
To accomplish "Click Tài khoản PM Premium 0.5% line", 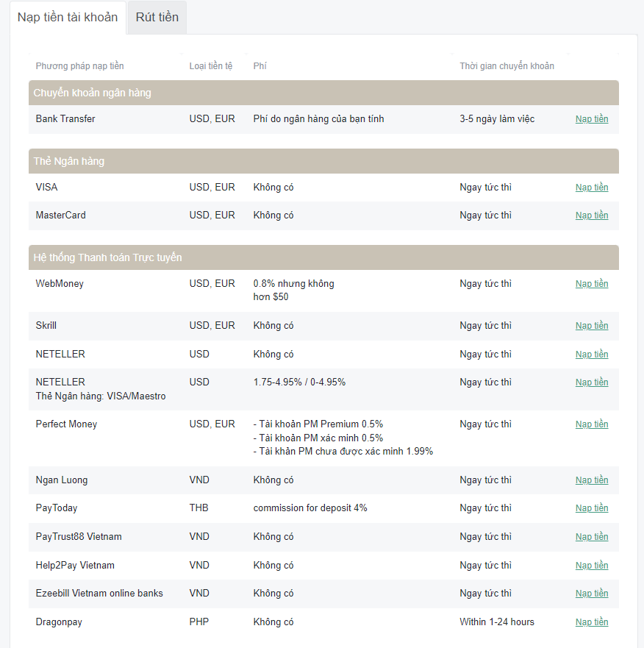I will click(318, 424).
